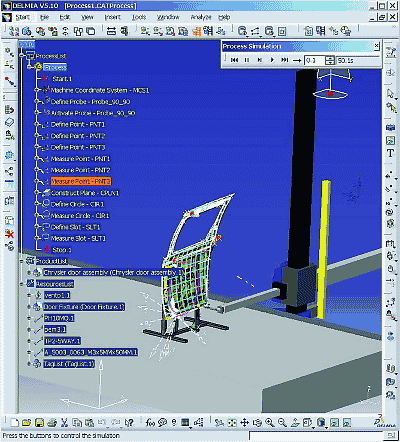Viewport: 400px width, 442px height.
Task: Select the TagList (TagList.1) tree item
Action: point(69,364)
